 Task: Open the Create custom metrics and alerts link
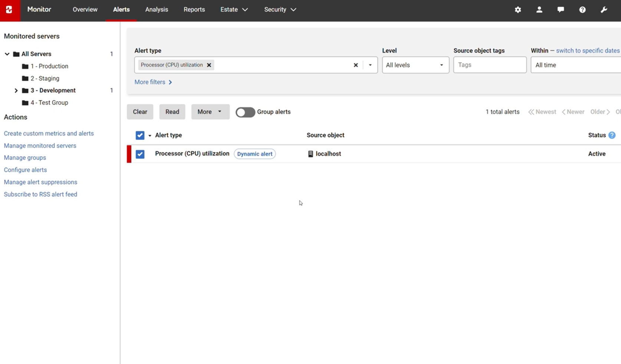(49, 133)
